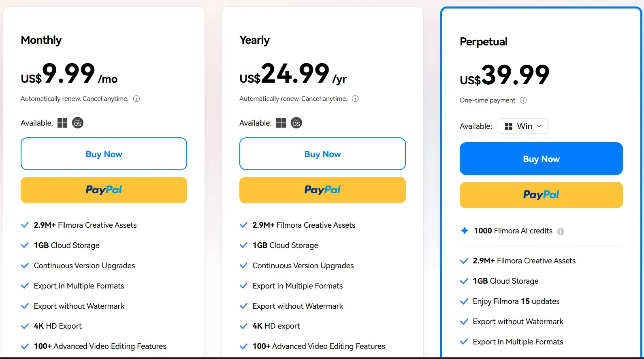Click Buy Now in the Monthly plan

pyautogui.click(x=104, y=154)
